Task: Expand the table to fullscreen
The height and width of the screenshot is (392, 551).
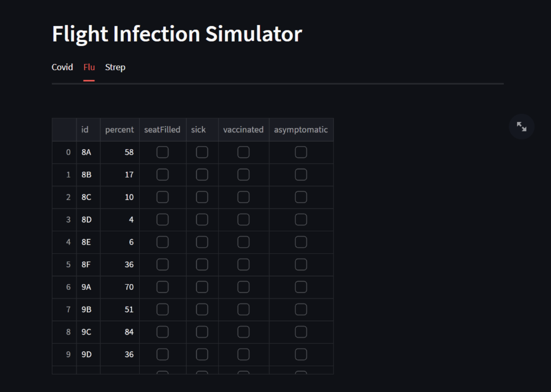Action: [x=521, y=126]
